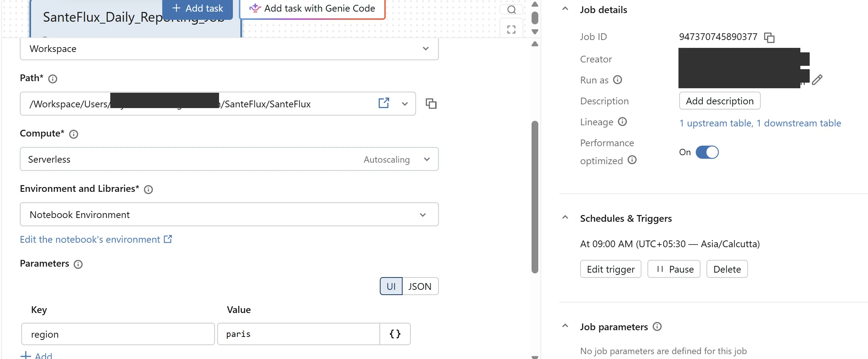The image size is (868, 359).
Task: Collapse the Job parameters section
Action: coord(565,326)
